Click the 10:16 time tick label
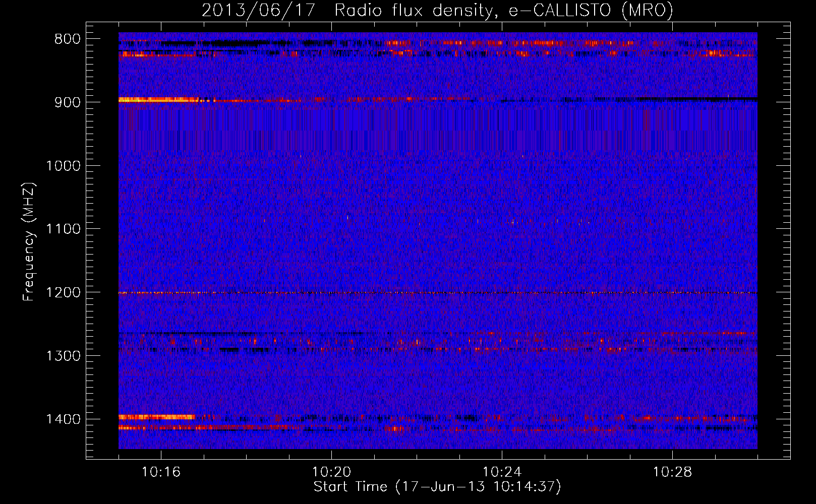The height and width of the screenshot is (504, 816). 161,472
